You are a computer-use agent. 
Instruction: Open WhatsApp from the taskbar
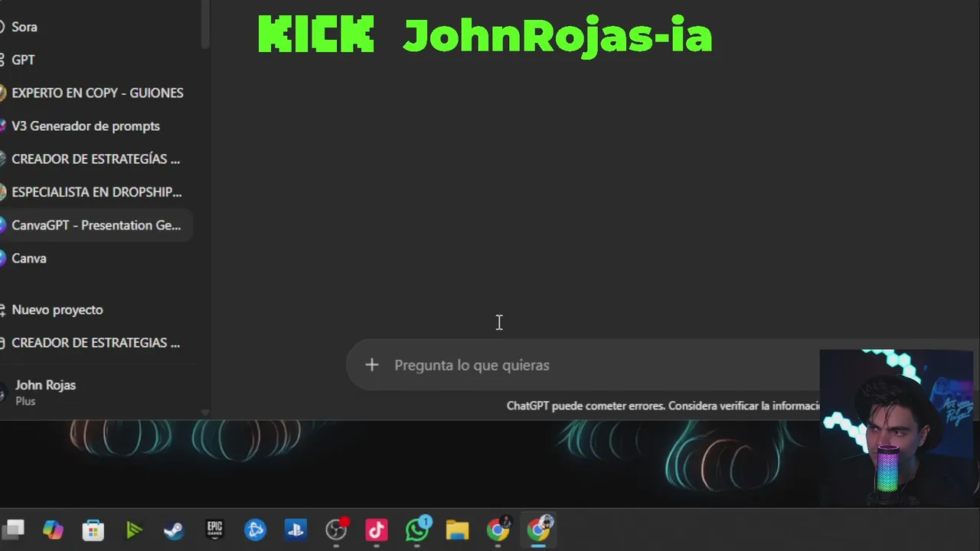(417, 530)
